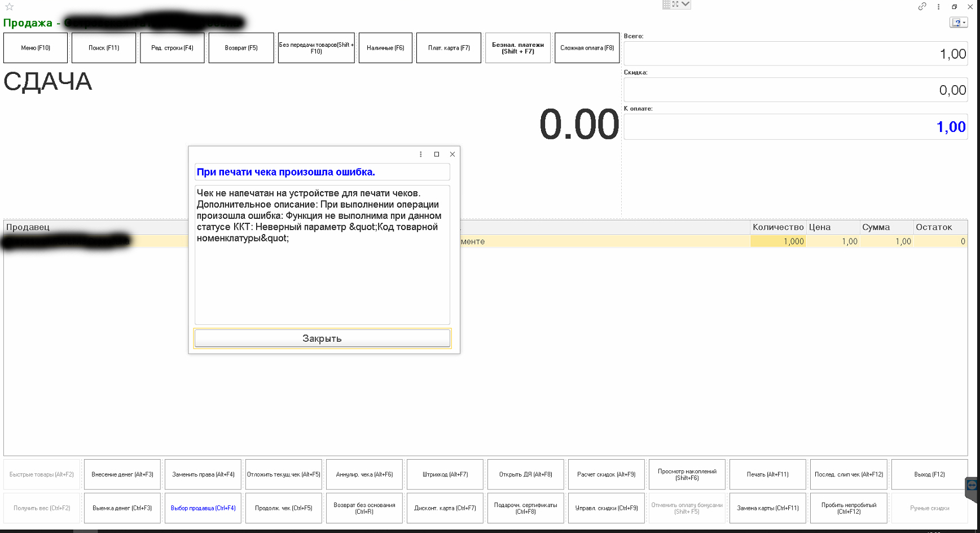Image resolution: width=980 pixels, height=533 pixels.
Task: Click the Скидка discount field
Action: click(x=796, y=90)
